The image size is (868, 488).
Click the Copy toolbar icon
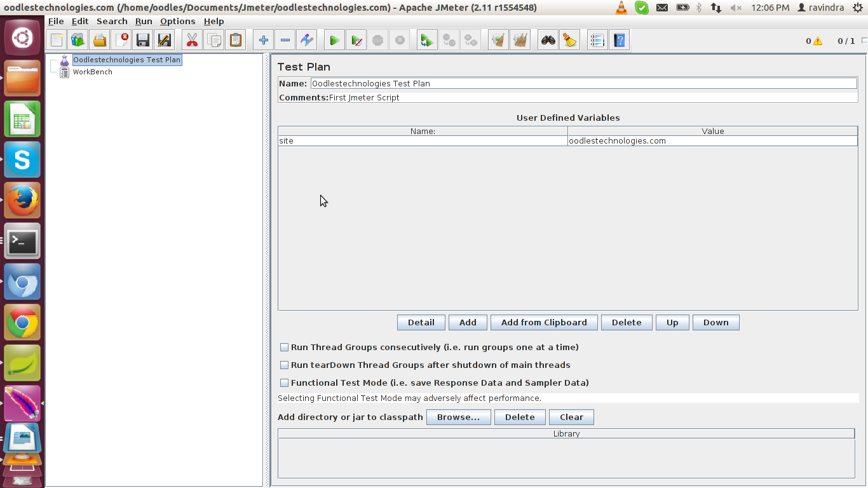click(x=214, y=41)
